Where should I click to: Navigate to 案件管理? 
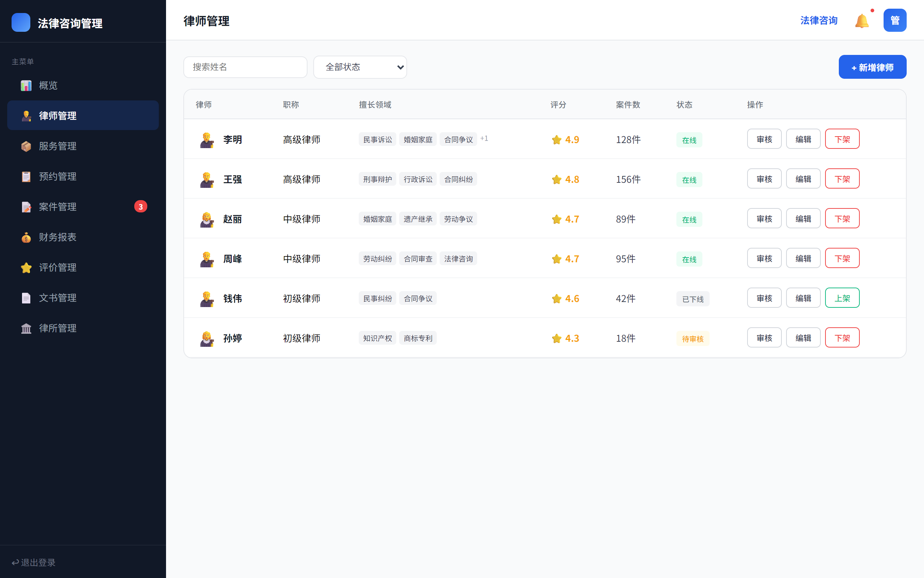83,207
